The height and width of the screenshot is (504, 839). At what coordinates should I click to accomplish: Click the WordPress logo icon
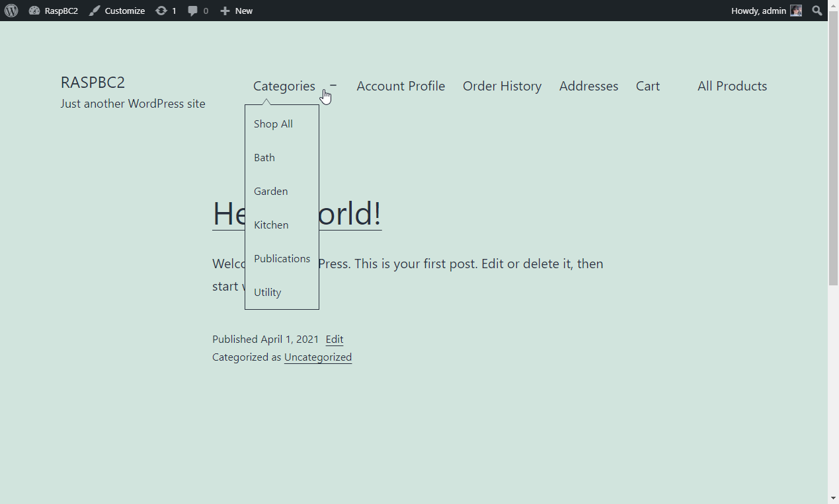(11, 11)
